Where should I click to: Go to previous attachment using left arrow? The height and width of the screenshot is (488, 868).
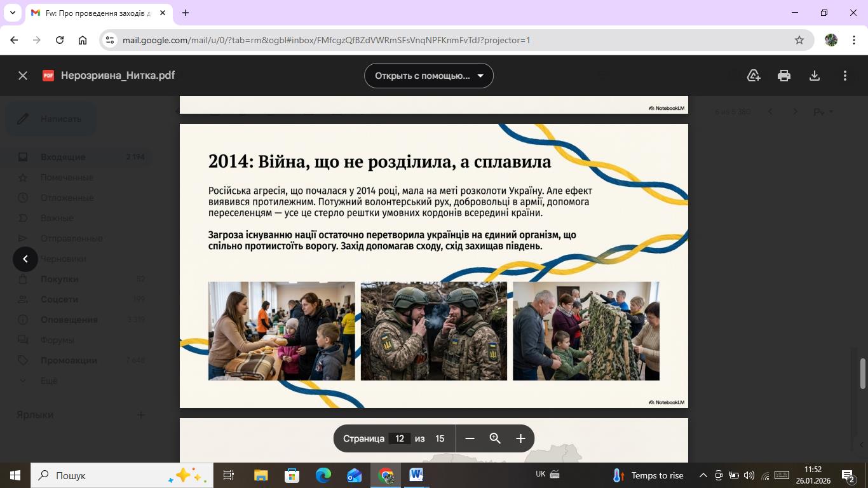(x=25, y=259)
